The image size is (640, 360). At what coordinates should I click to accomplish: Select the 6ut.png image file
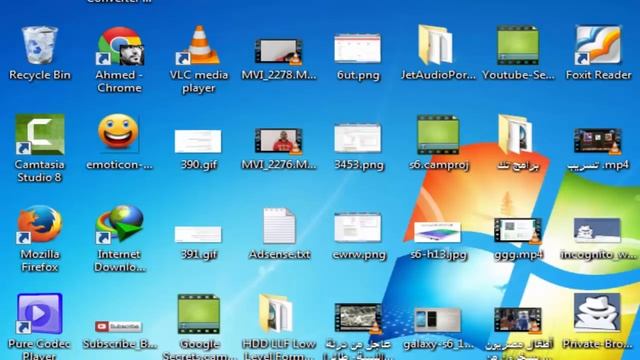tap(358, 49)
